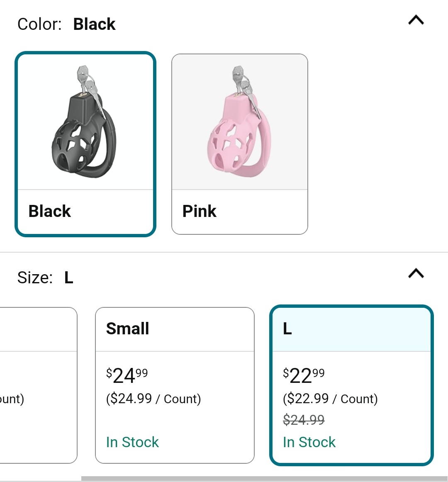448x482 pixels.
Task: Select the Black color option card
Action: [x=85, y=144]
